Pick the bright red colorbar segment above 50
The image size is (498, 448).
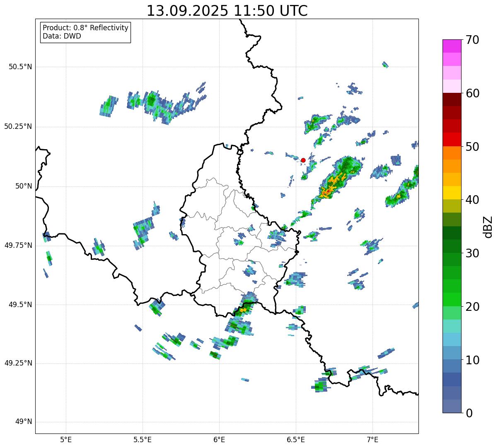click(x=452, y=139)
